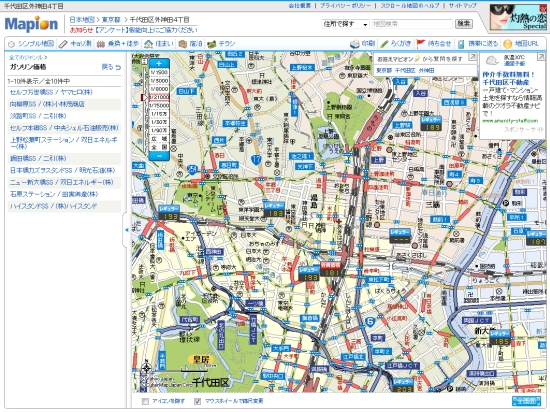Select the 1/75000 map scale
550x412 pixels.
tap(159, 106)
